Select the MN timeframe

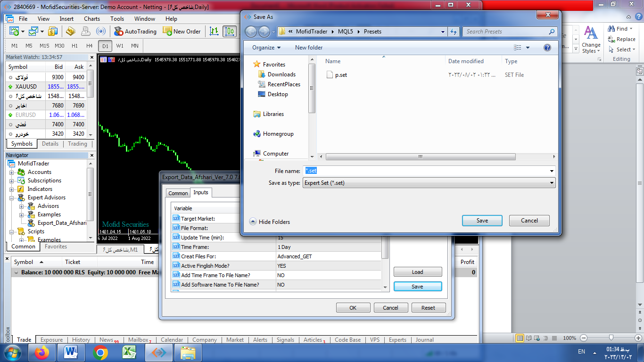coord(135,46)
